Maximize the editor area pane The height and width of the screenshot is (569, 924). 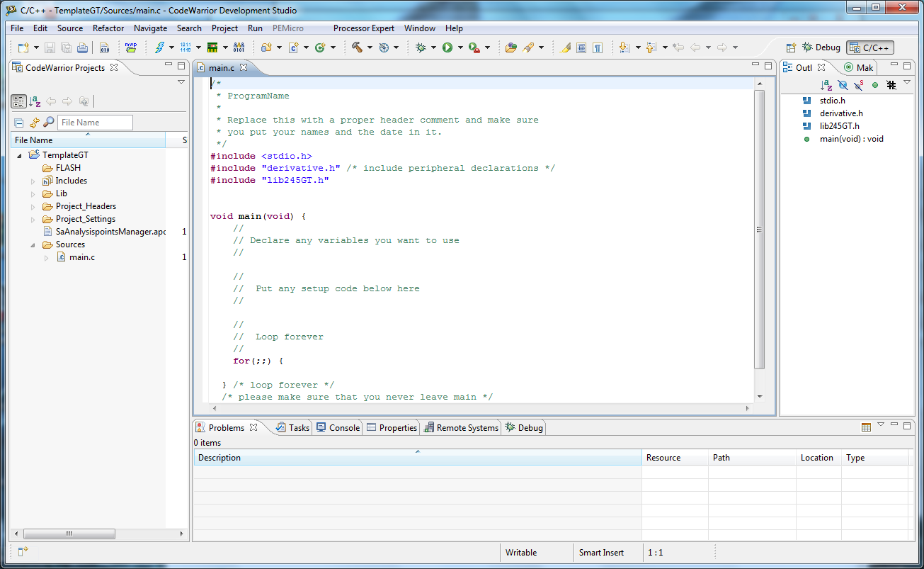(768, 65)
